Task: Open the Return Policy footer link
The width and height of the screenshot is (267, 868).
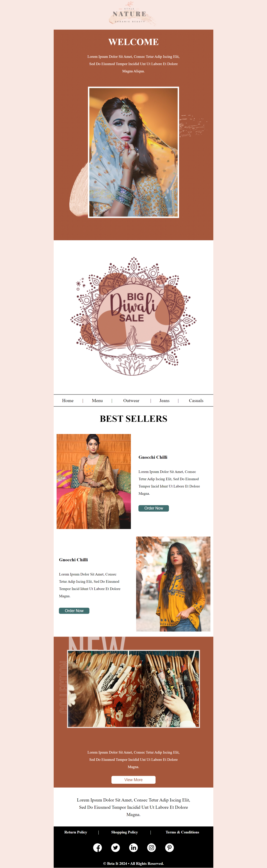Action: [x=76, y=832]
